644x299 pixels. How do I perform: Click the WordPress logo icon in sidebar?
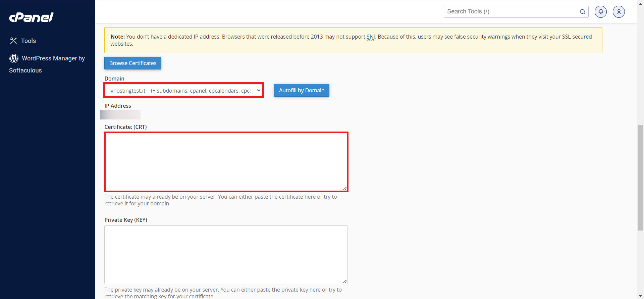14,58
